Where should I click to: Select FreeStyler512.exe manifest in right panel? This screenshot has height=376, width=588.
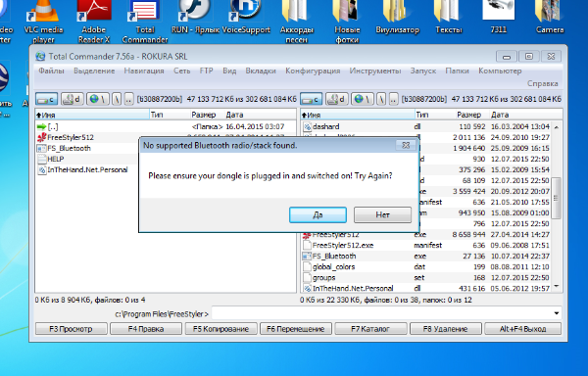click(x=426, y=246)
